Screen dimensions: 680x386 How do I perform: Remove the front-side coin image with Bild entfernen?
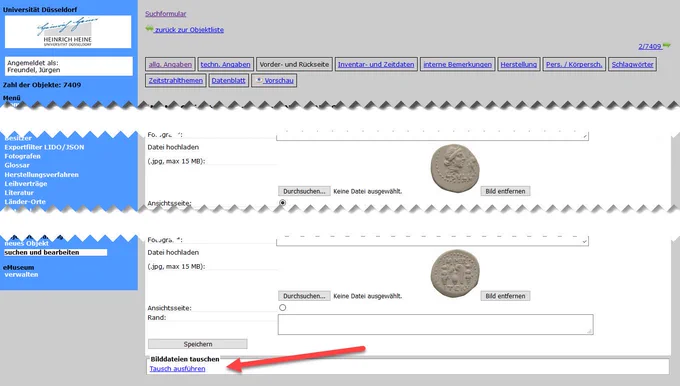(505, 191)
